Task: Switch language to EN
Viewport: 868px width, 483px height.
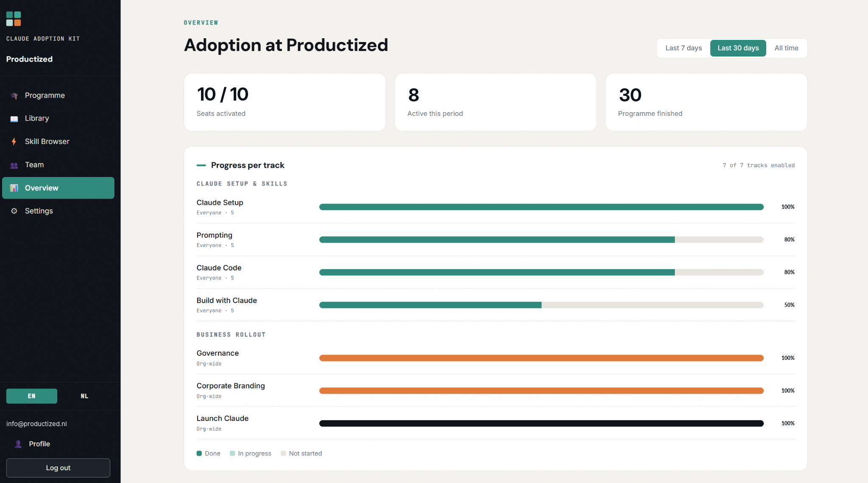Action: (x=32, y=396)
